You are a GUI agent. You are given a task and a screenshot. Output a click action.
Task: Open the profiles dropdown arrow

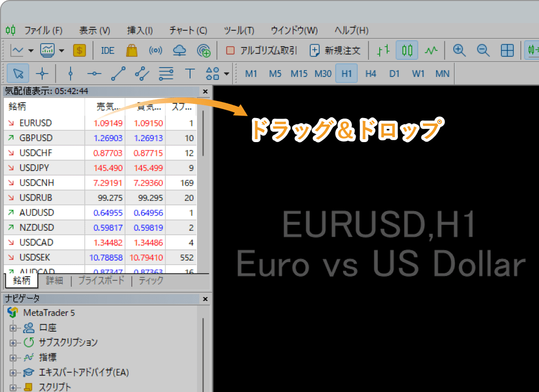tap(62, 50)
